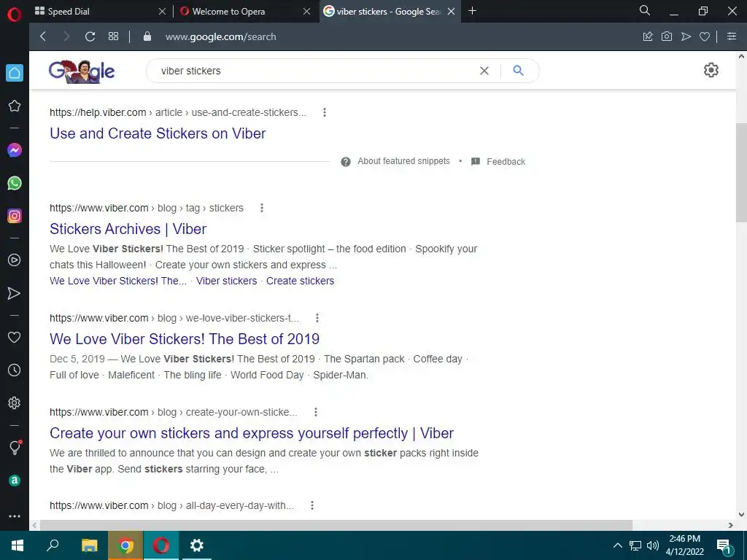Click the forward navigation arrow
The height and width of the screenshot is (560, 747).
click(x=66, y=36)
